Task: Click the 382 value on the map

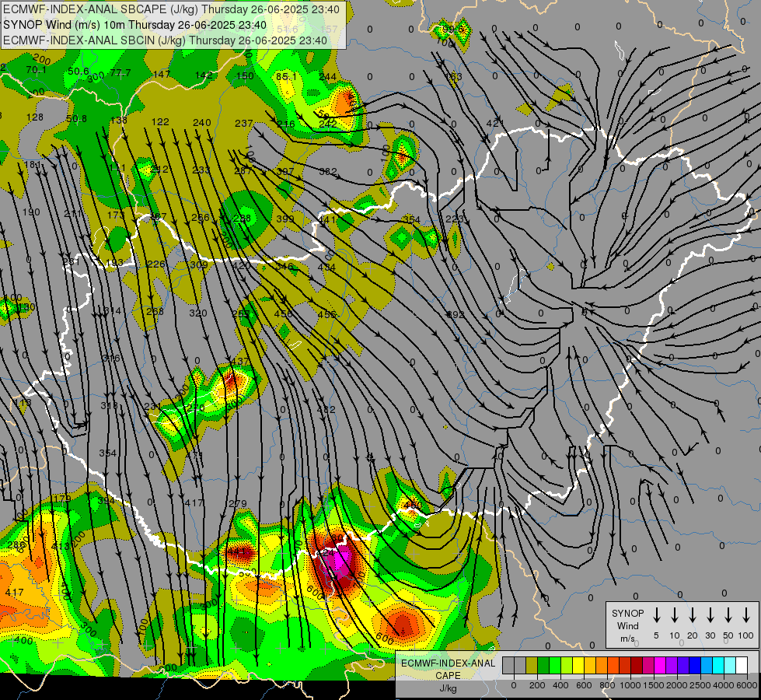Action: coord(327,171)
